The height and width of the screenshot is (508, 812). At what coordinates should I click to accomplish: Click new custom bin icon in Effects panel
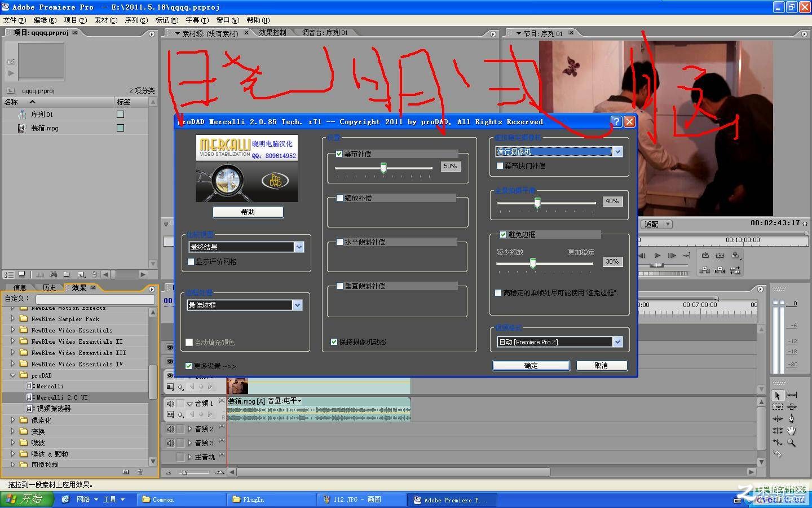pyautogui.click(x=125, y=471)
